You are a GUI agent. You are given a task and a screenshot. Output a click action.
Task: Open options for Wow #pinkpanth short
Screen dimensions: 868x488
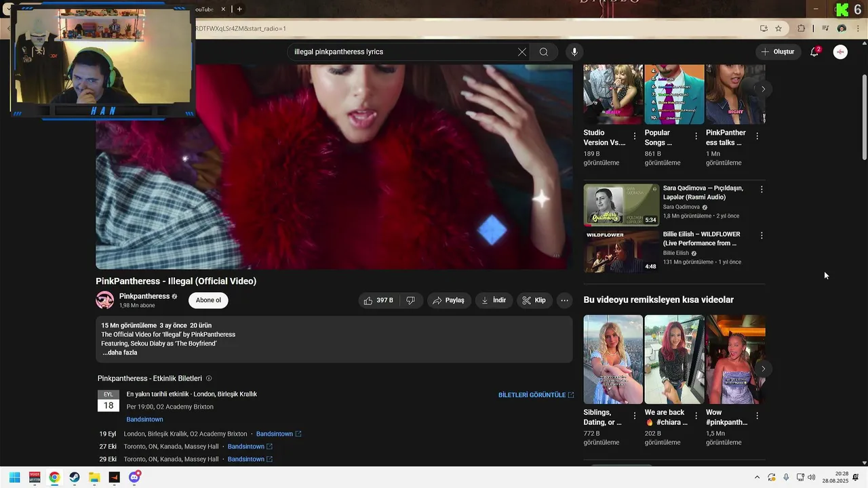click(x=757, y=416)
